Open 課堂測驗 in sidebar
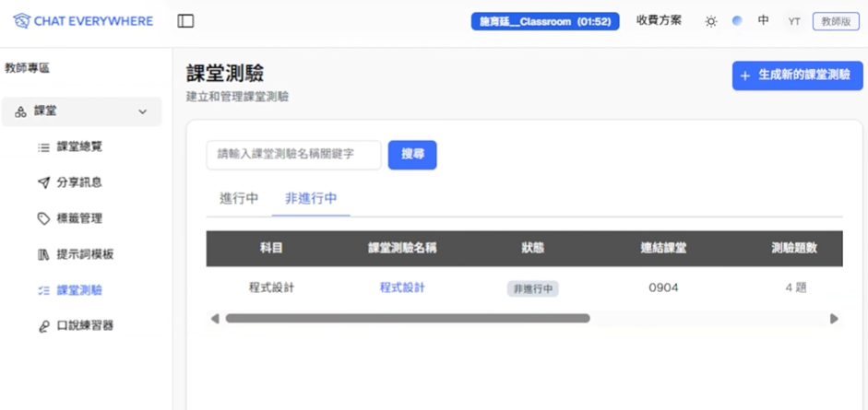 click(x=79, y=290)
